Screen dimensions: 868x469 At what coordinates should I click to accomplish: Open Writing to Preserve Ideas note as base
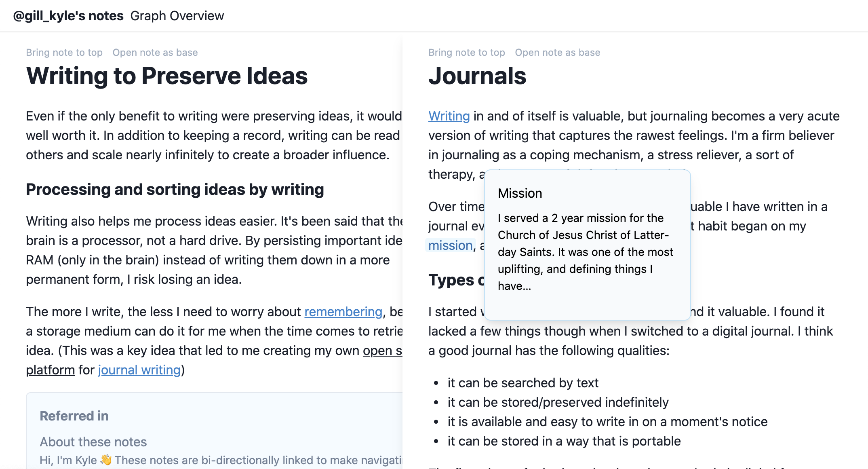155,53
